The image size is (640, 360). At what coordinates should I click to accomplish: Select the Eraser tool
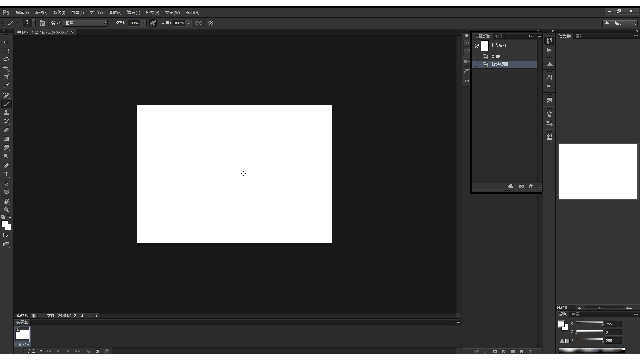6,130
